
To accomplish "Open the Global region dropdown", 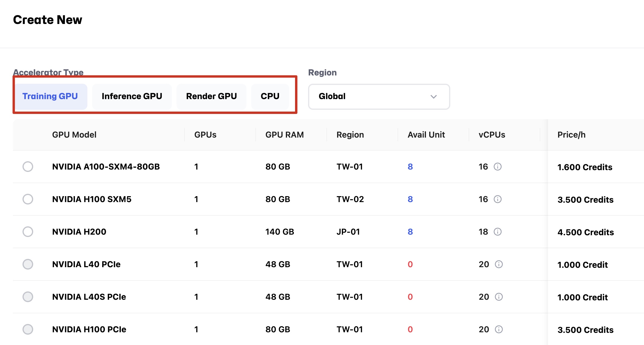I will 379,96.
